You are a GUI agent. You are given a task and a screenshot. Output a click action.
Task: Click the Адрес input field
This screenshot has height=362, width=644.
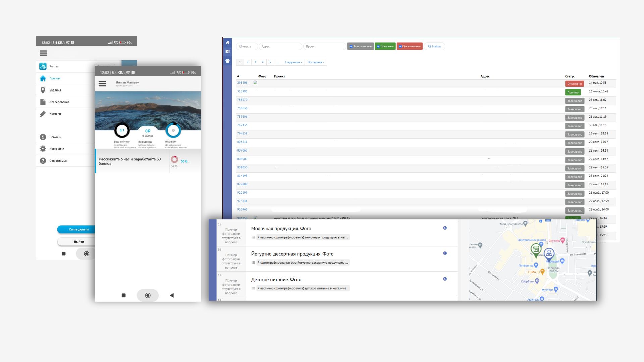280,46
